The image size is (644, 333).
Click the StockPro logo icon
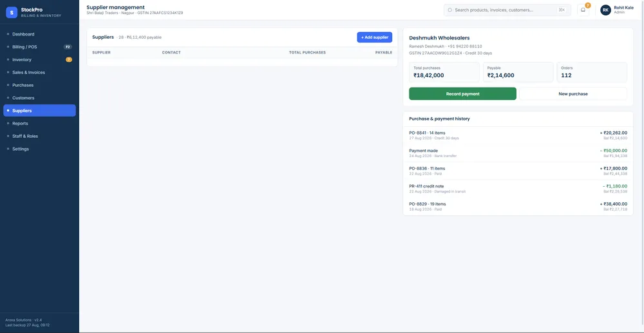pos(12,12)
